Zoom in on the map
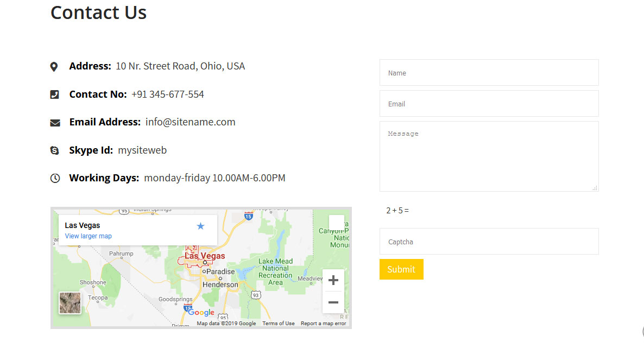The height and width of the screenshot is (348, 644). point(333,280)
